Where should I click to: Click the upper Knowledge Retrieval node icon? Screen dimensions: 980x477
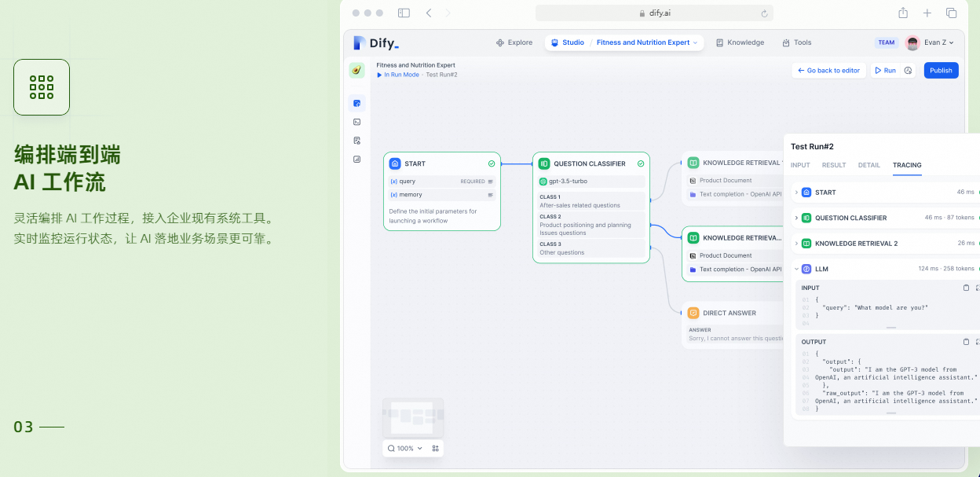pyautogui.click(x=693, y=163)
